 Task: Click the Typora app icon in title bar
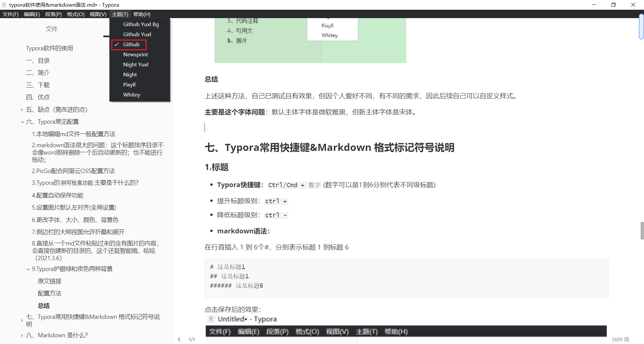(4, 5)
